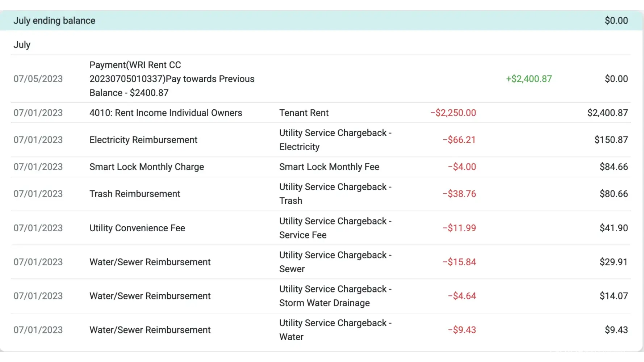This screenshot has width=644, height=362.
Task: Select the 07/05/2023 payment date
Action: pos(38,79)
